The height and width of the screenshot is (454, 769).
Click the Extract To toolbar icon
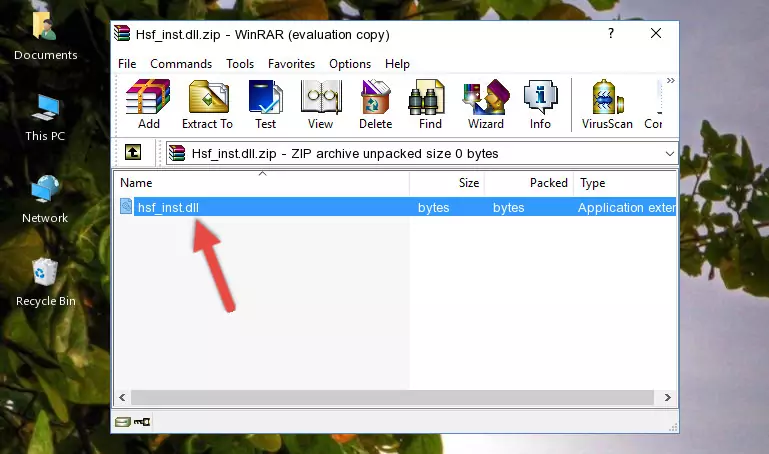207,104
